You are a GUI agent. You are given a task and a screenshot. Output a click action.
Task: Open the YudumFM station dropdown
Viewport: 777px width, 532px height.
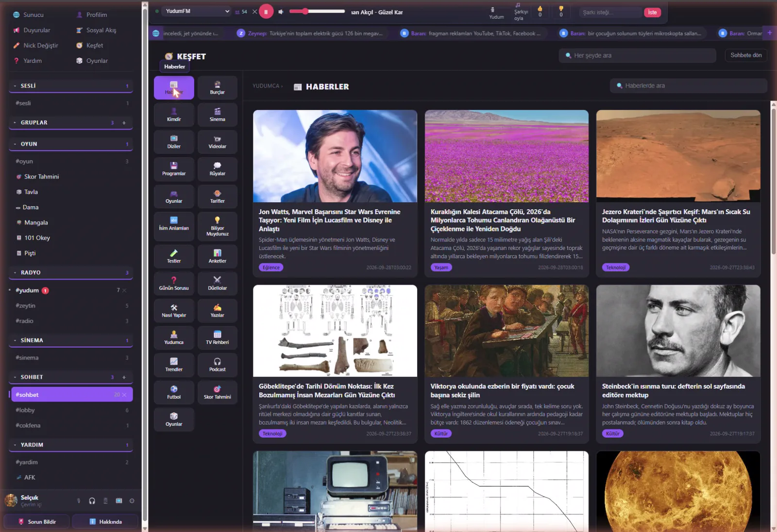pyautogui.click(x=197, y=11)
